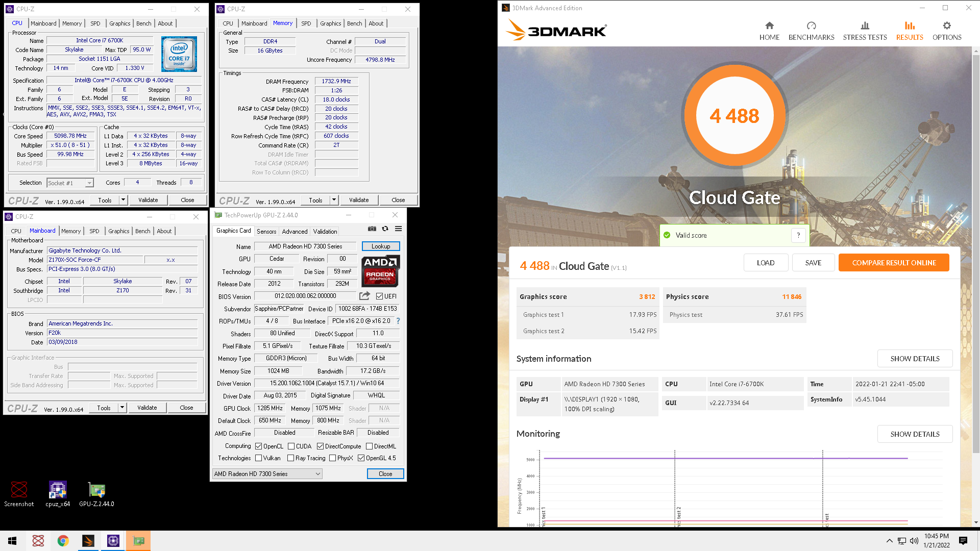Click the SAVE button in 3DMark
Image resolution: width=980 pixels, height=551 pixels.
pyautogui.click(x=813, y=263)
